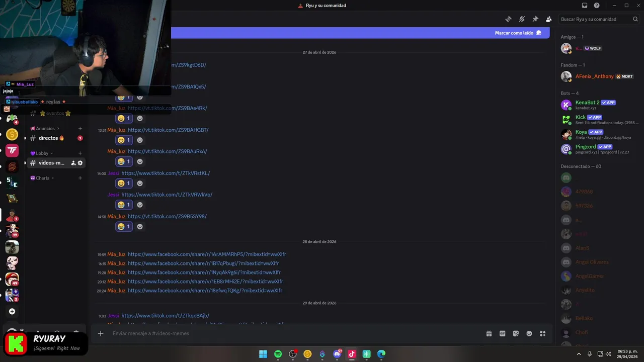The width and height of the screenshot is (644, 362).
Task: Open Facebook link 1ArAMMRhP5/
Action: pyautogui.click(x=207, y=254)
